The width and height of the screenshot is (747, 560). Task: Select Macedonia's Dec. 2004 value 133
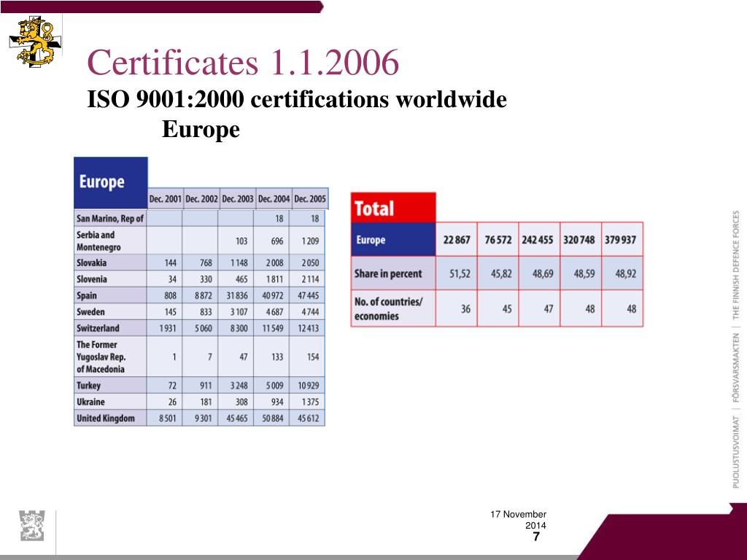pyautogui.click(x=277, y=357)
